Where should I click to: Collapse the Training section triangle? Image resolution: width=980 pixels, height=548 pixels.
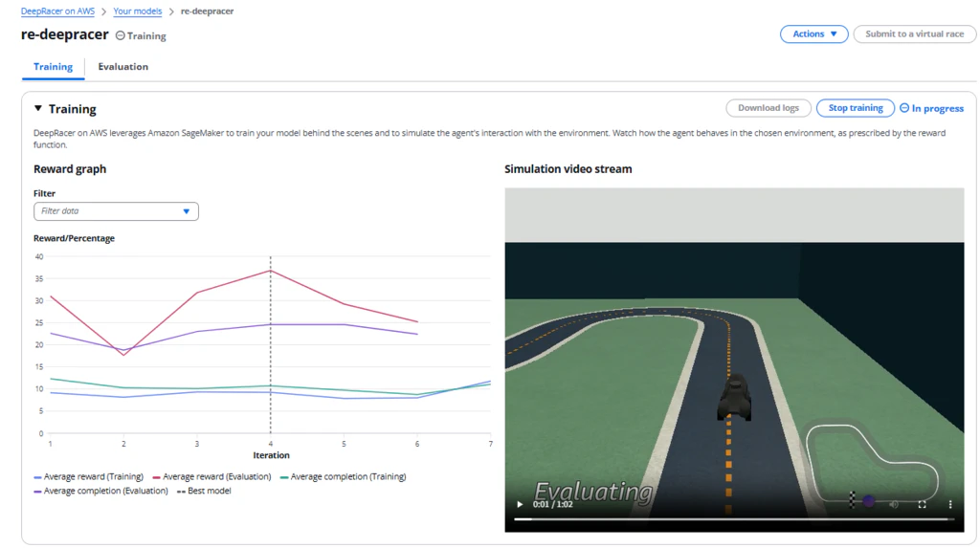click(38, 109)
